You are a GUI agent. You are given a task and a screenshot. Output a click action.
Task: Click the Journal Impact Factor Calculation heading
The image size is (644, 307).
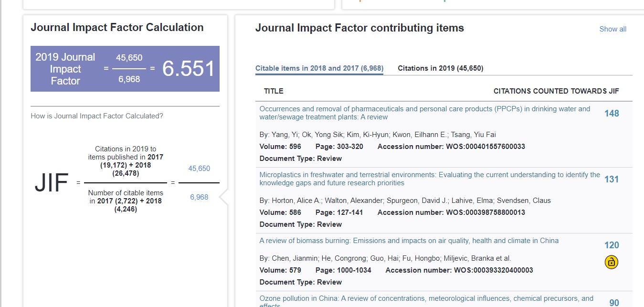[x=117, y=28]
